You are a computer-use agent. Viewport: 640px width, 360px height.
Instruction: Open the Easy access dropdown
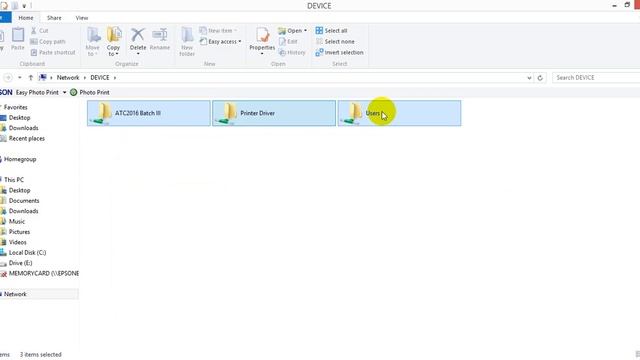[x=220, y=42]
